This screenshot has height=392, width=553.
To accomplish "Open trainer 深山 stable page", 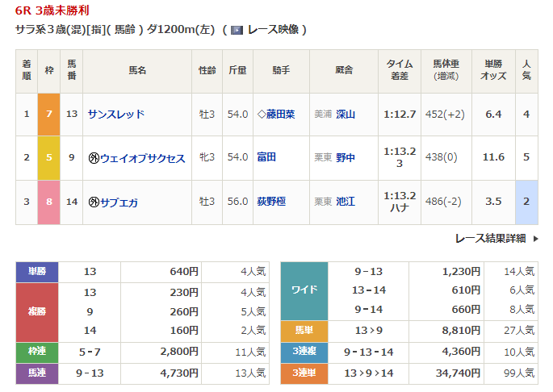I will 346,115.
